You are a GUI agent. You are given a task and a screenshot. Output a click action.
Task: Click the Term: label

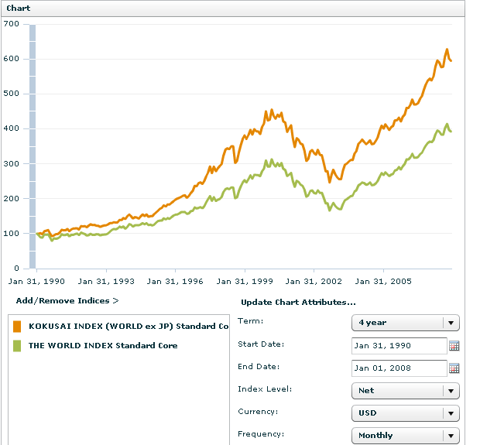click(x=251, y=321)
